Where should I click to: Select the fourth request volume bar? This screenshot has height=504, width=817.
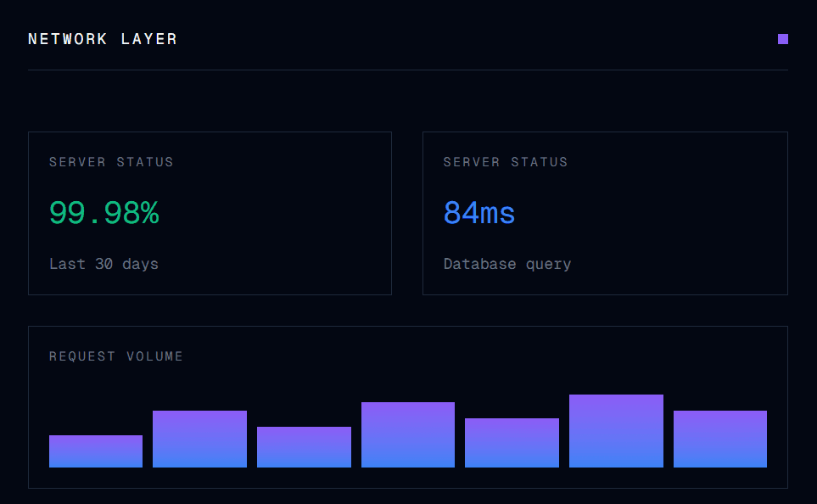click(408, 434)
